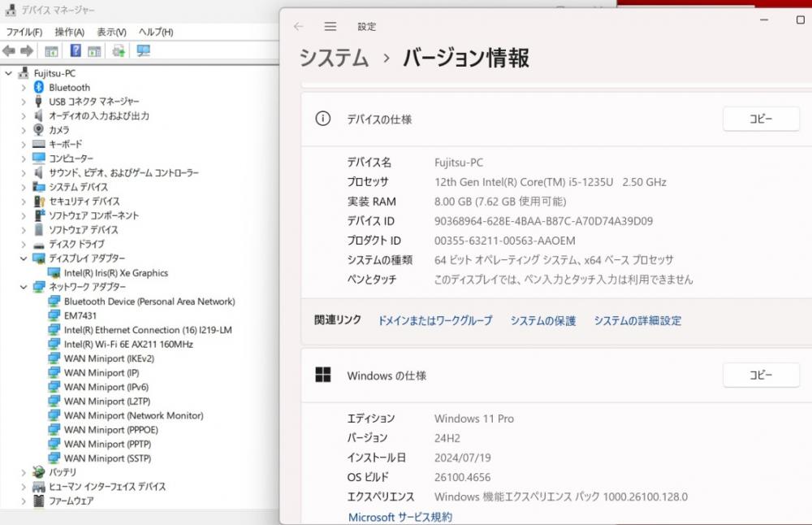Minimize the Settings window
The width and height of the screenshot is (812, 525).
[x=764, y=20]
